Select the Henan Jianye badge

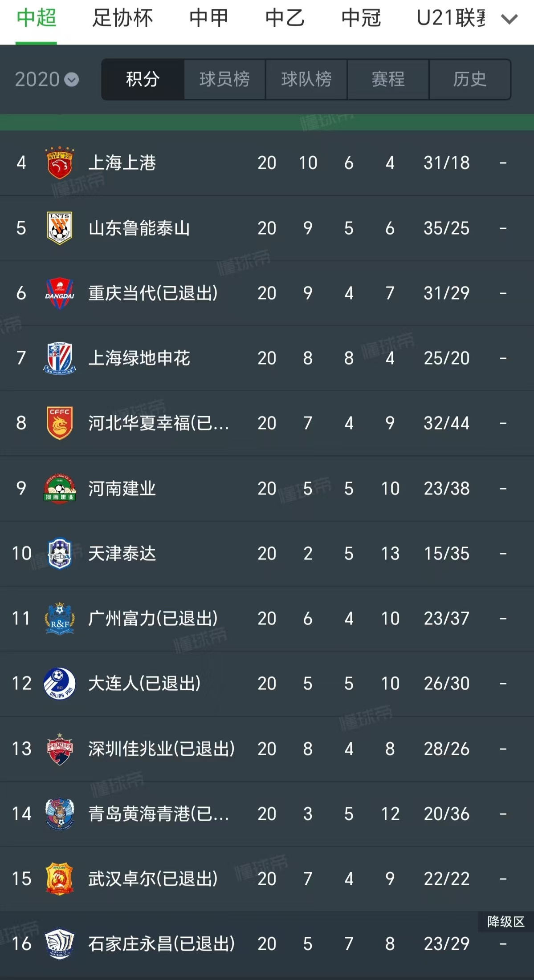[x=58, y=488]
